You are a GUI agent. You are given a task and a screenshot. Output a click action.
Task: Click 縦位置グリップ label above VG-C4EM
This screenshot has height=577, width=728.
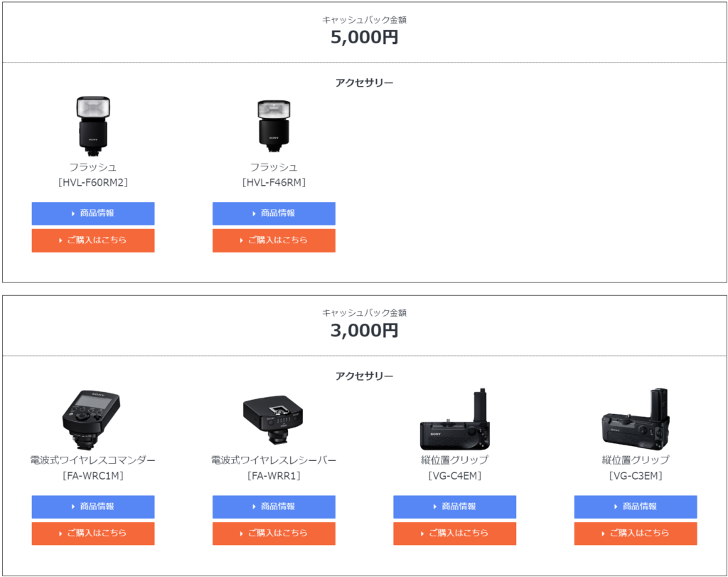point(454,460)
